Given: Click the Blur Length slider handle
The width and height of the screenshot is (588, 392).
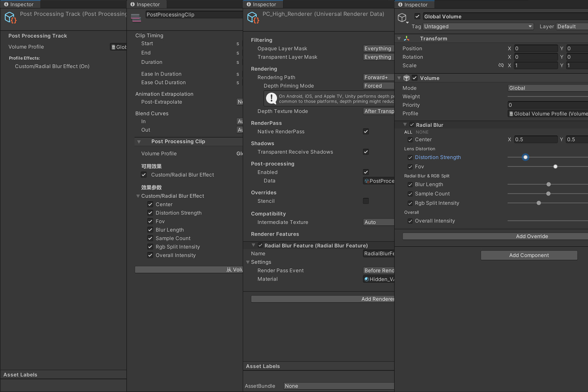Looking at the screenshot, I should click(548, 185).
